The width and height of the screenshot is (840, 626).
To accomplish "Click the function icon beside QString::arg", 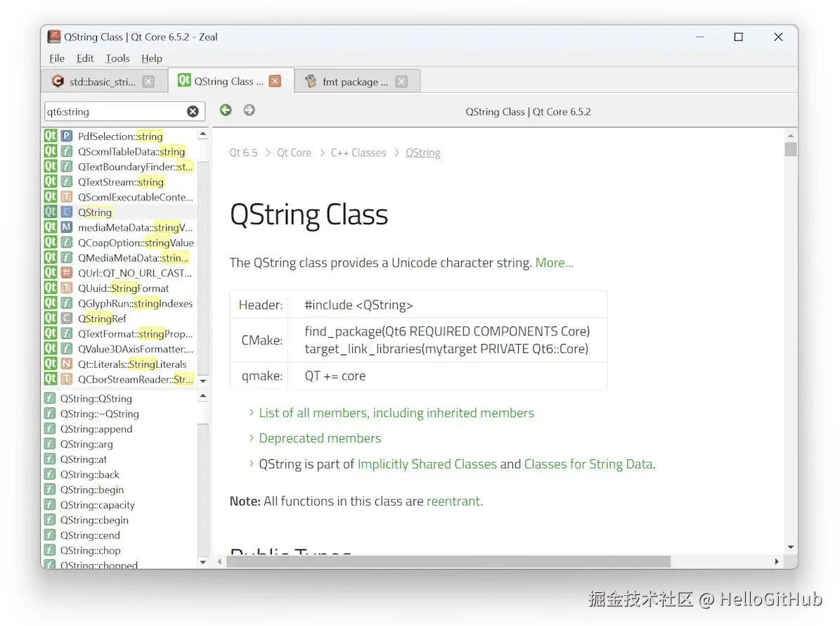I will coord(50,444).
